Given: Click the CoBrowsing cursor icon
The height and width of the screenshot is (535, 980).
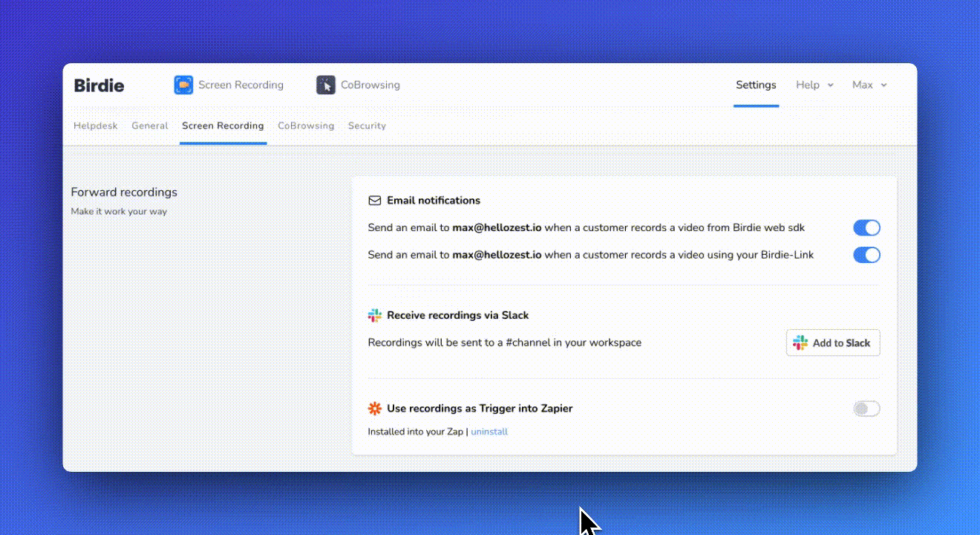Looking at the screenshot, I should pos(325,85).
